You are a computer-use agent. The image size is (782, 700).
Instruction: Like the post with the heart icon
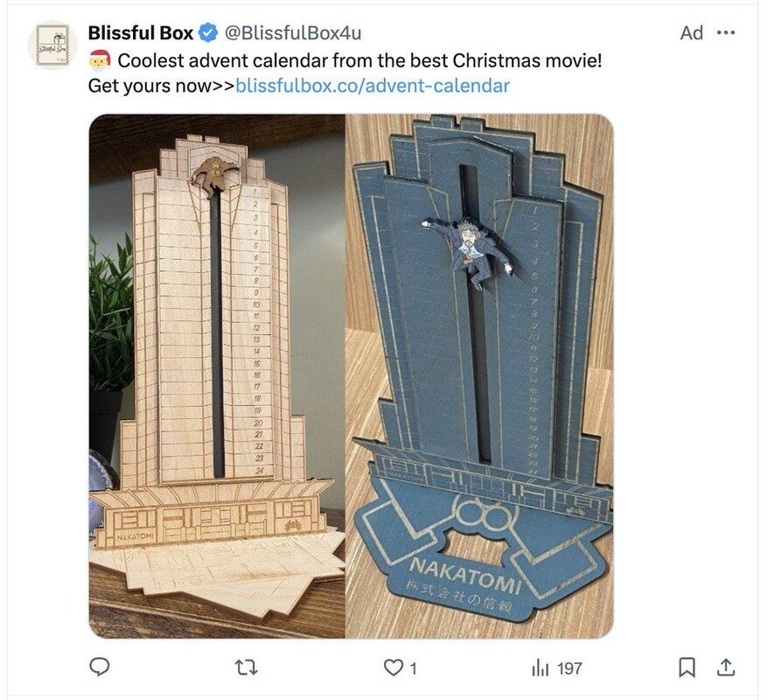click(x=393, y=667)
